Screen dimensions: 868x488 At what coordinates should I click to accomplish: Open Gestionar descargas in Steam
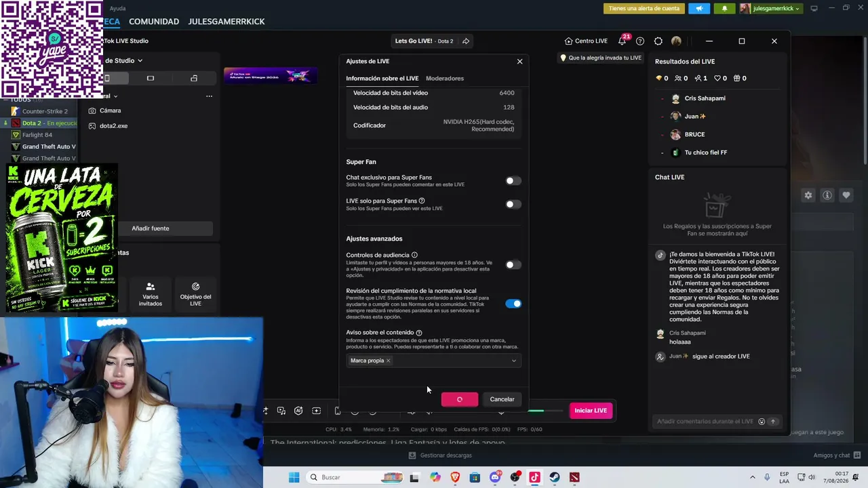pyautogui.click(x=440, y=455)
